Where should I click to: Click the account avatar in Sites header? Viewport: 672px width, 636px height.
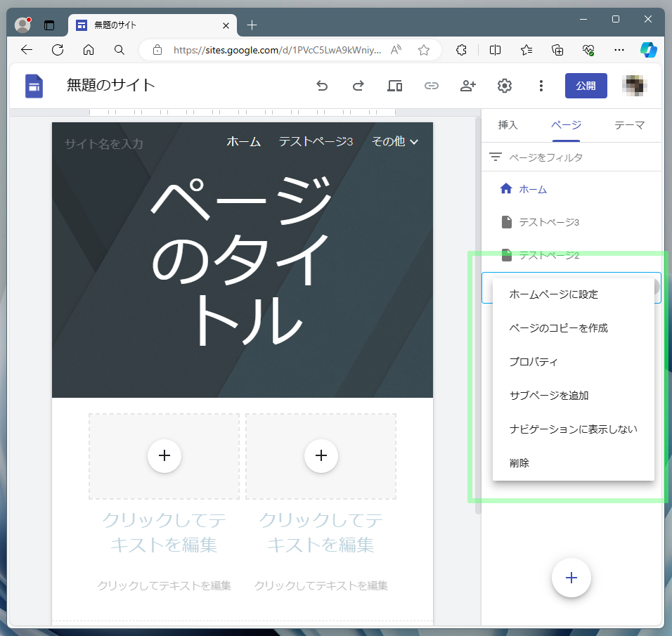634,86
